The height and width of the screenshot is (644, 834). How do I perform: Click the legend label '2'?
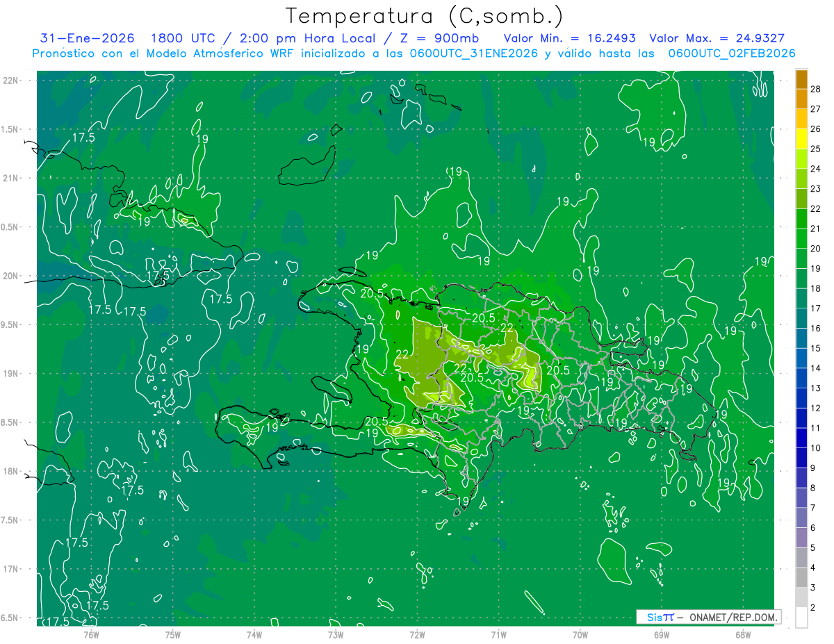coord(812,608)
